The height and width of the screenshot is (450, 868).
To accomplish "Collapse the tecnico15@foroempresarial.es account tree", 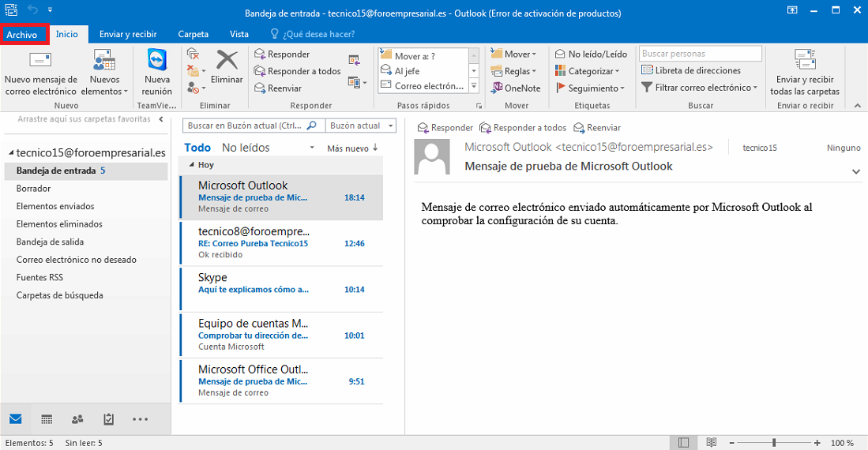I will click(x=10, y=153).
